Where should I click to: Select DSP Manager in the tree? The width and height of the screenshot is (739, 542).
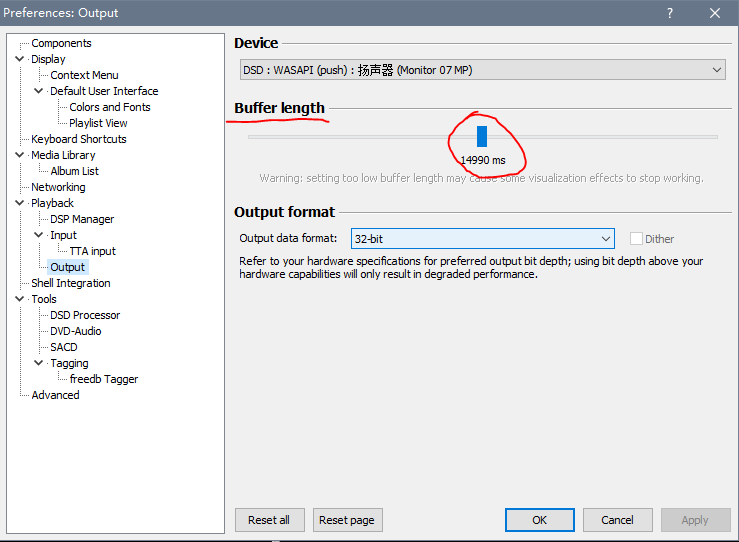[82, 219]
